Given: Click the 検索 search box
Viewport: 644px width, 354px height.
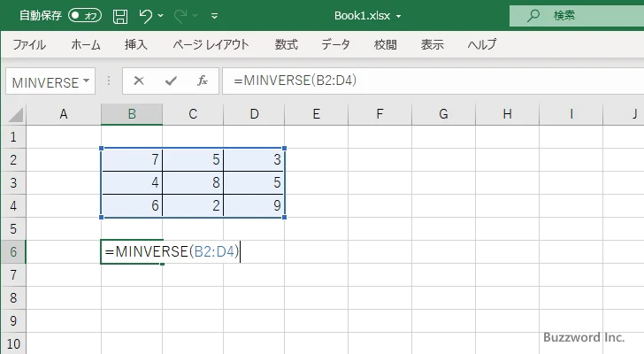Looking at the screenshot, I should [x=577, y=16].
